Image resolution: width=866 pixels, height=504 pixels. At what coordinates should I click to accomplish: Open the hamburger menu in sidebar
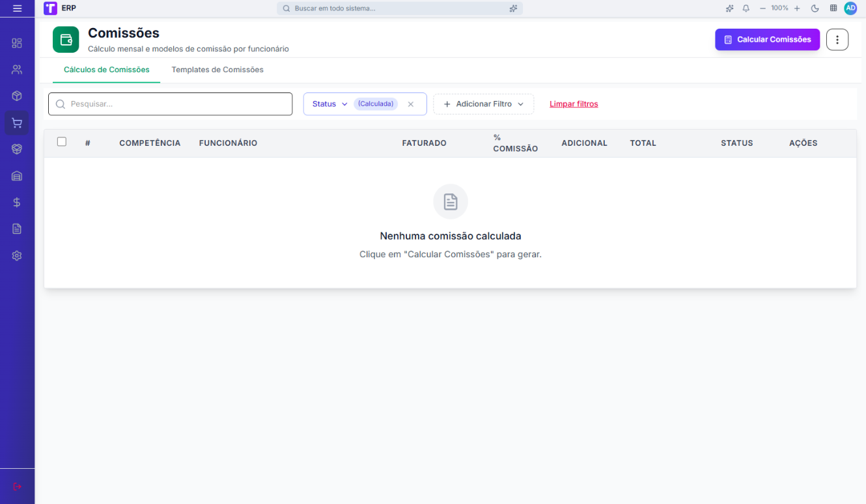(x=17, y=8)
